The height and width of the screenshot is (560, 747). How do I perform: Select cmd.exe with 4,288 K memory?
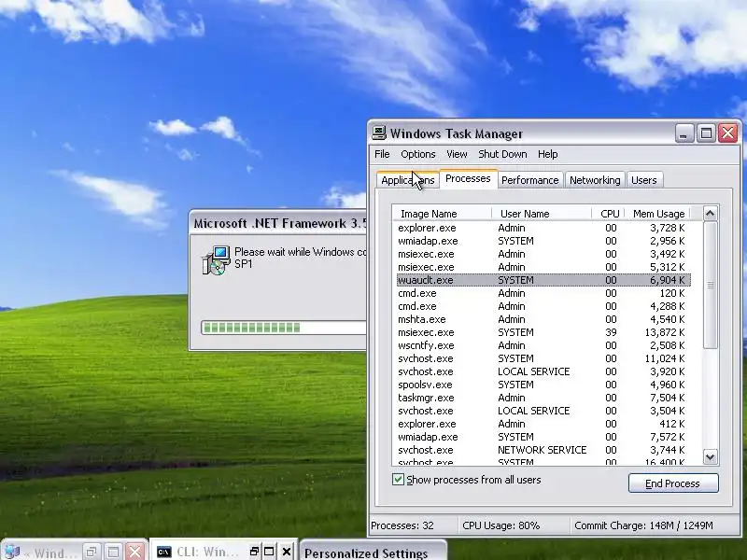543,306
